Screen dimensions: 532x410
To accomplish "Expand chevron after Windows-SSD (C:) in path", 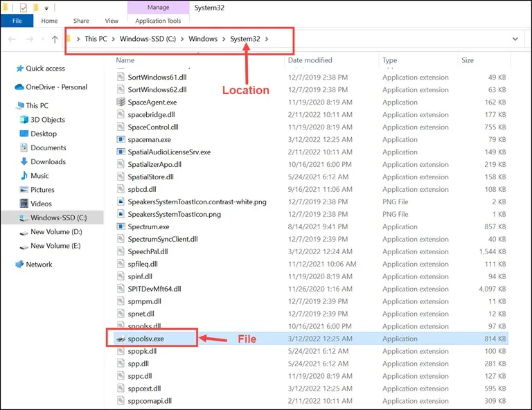I will [182, 39].
